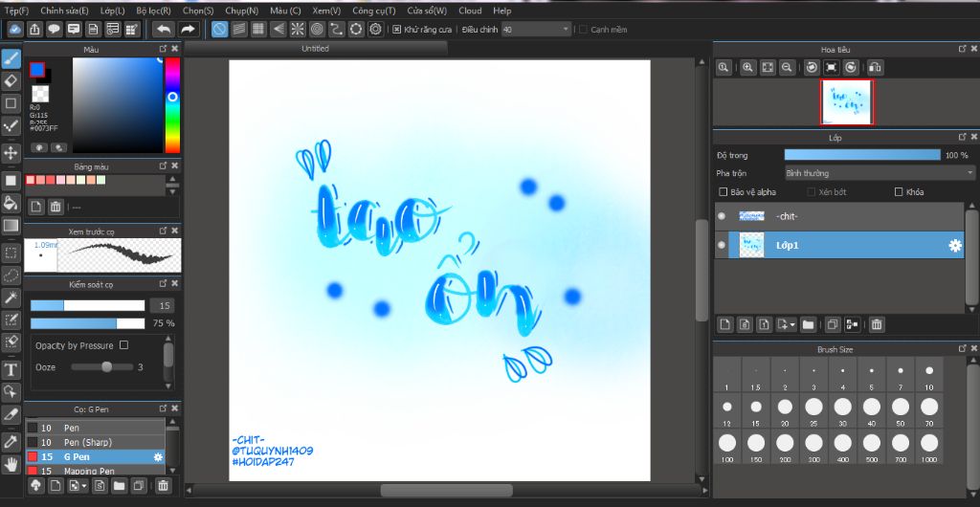Click the Ooze slider handle
The image size is (980, 507).
pyautogui.click(x=107, y=367)
